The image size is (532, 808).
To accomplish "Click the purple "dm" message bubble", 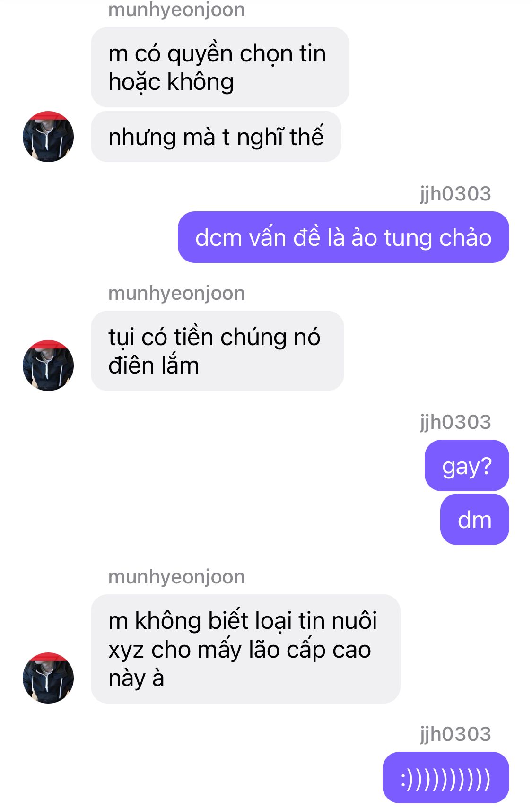I will pos(475,520).
